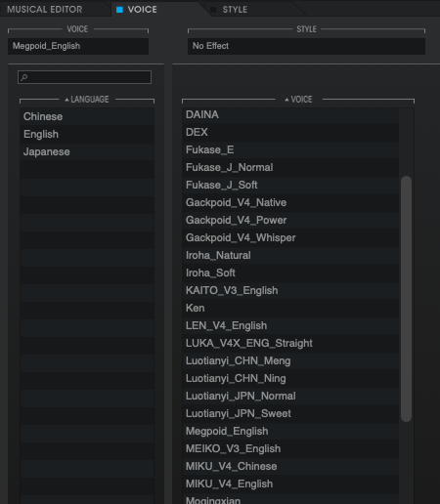
Task: Sort by the LANGUAGE column header
Action: tap(87, 100)
